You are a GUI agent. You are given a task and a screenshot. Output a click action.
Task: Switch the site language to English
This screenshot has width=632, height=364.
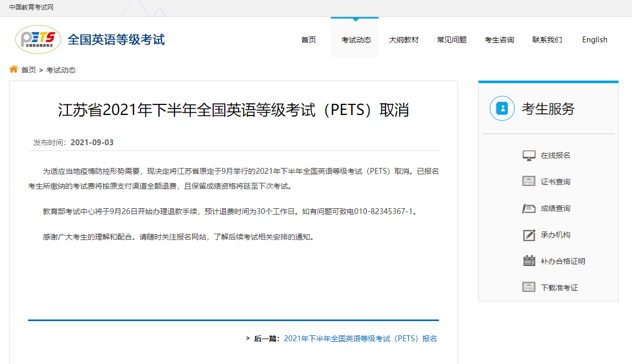(594, 40)
